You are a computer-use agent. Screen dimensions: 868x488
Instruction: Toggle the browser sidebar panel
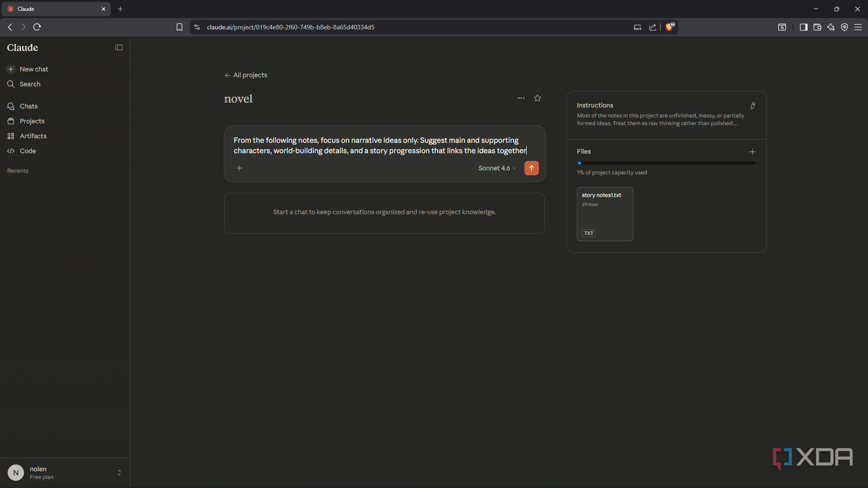tap(804, 27)
